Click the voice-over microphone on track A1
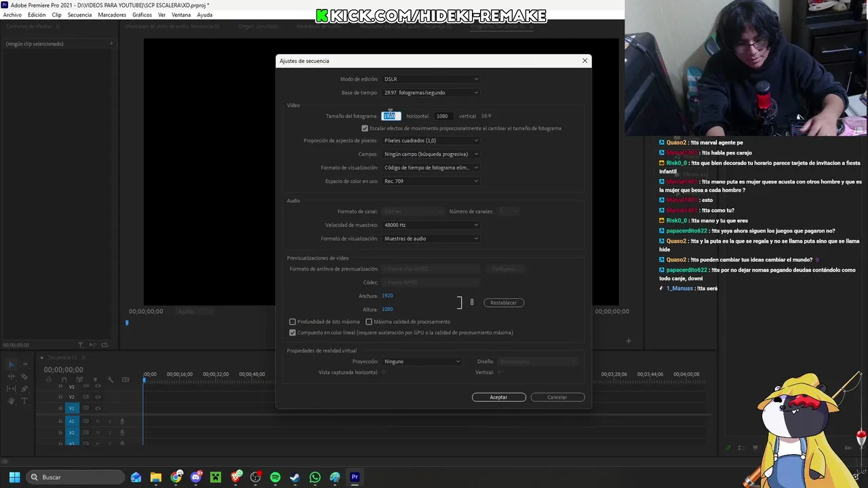This screenshot has height=488, width=868. (x=122, y=422)
